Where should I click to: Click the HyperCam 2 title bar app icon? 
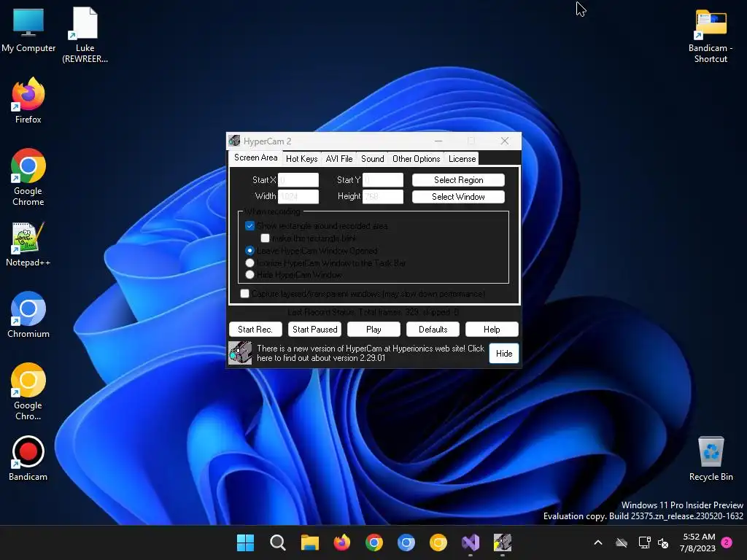tap(234, 141)
